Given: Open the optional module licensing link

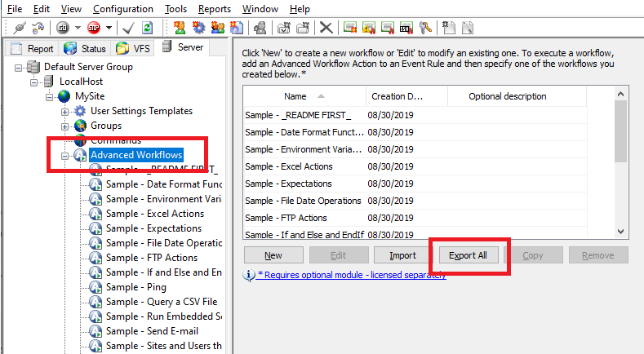Looking at the screenshot, I should (x=351, y=276).
